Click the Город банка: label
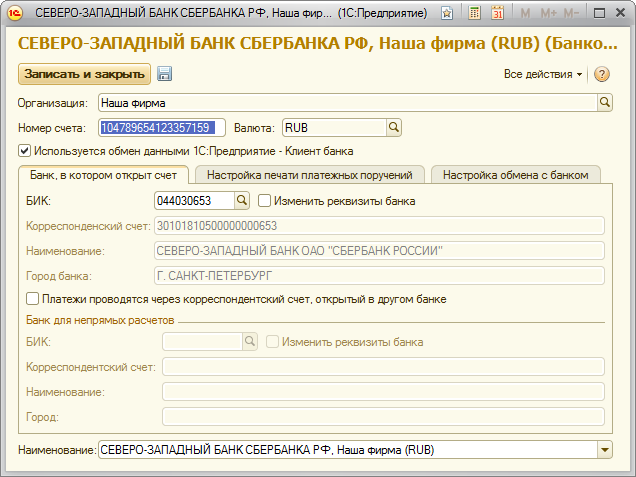The width and height of the screenshot is (636, 477). click(x=59, y=276)
